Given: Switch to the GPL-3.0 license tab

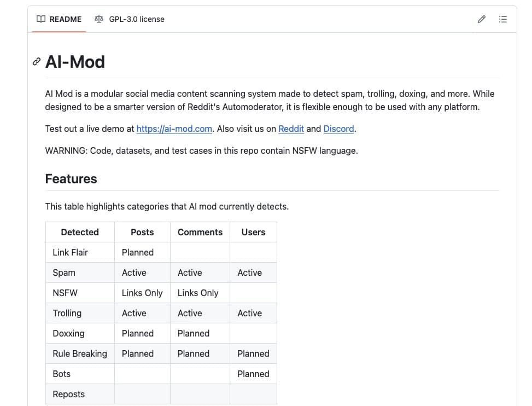Looking at the screenshot, I should [x=136, y=19].
